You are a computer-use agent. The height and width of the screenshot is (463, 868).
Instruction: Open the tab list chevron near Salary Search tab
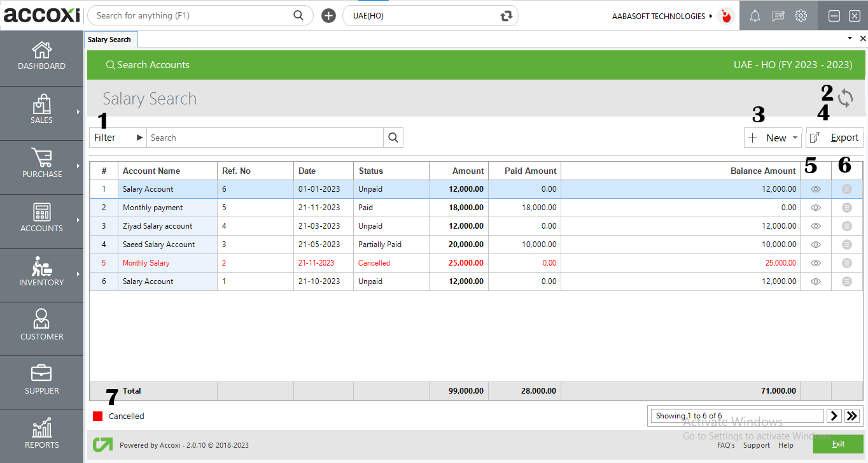pyautogui.click(x=850, y=38)
